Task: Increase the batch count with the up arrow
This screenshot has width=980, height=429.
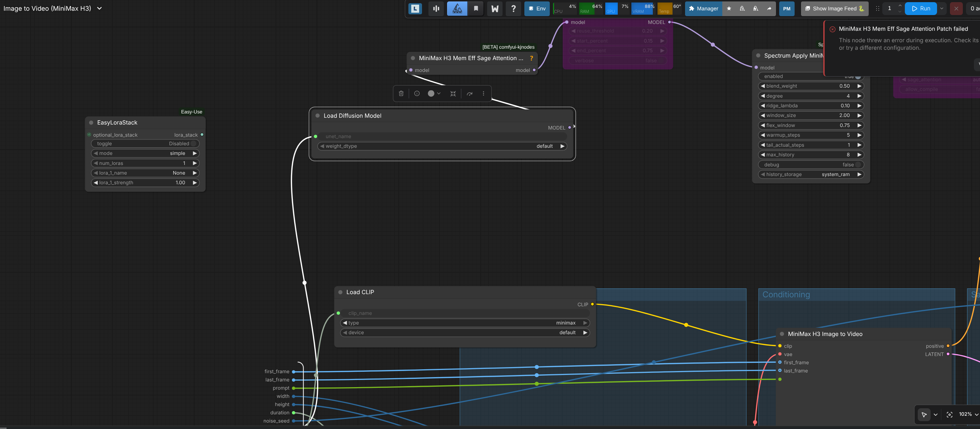Action: click(900, 5)
